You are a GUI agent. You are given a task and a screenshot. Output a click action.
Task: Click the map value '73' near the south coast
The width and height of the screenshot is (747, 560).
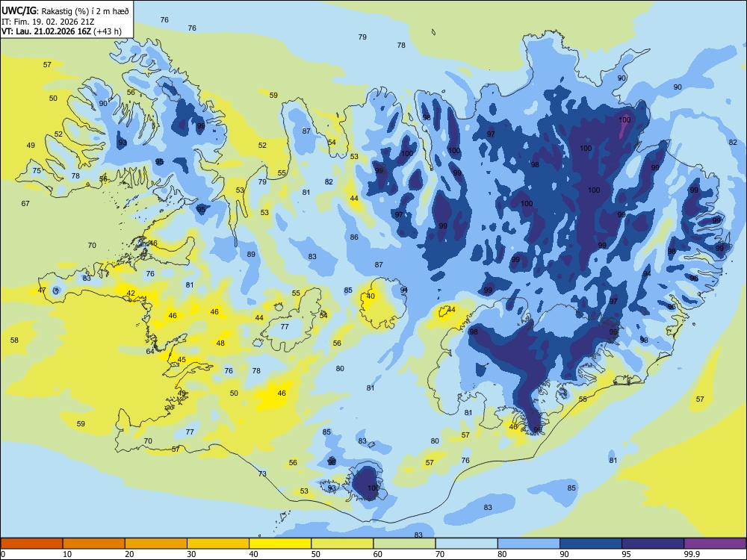click(262, 473)
